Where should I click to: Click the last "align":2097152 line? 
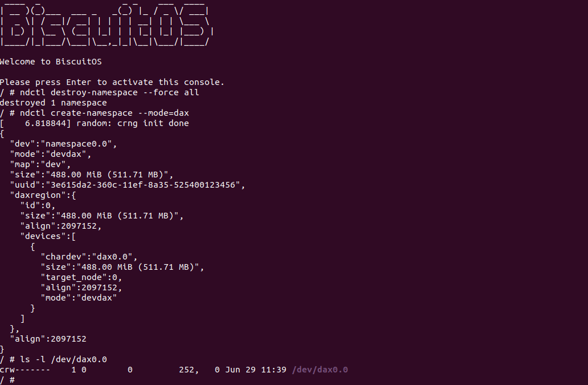coord(48,339)
